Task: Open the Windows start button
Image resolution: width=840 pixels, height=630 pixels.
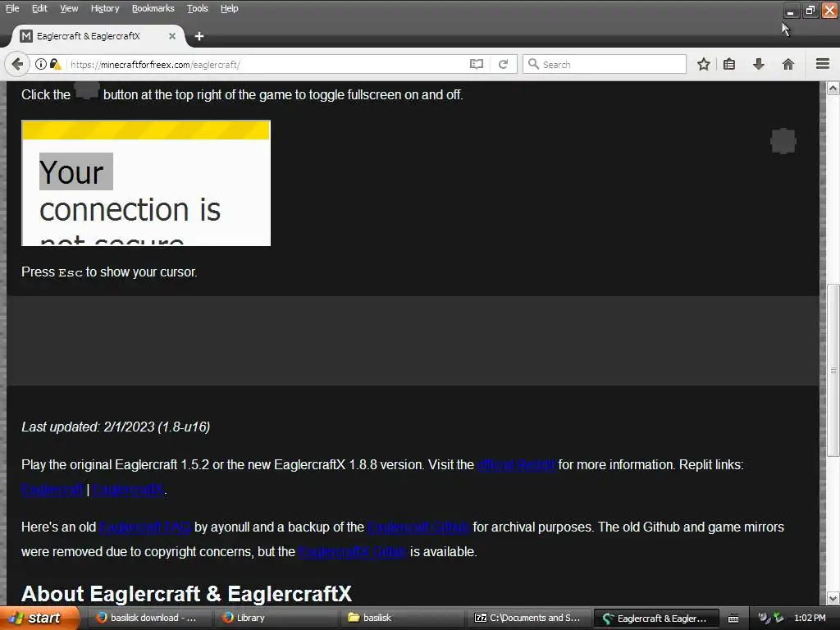Action: pyautogui.click(x=39, y=618)
